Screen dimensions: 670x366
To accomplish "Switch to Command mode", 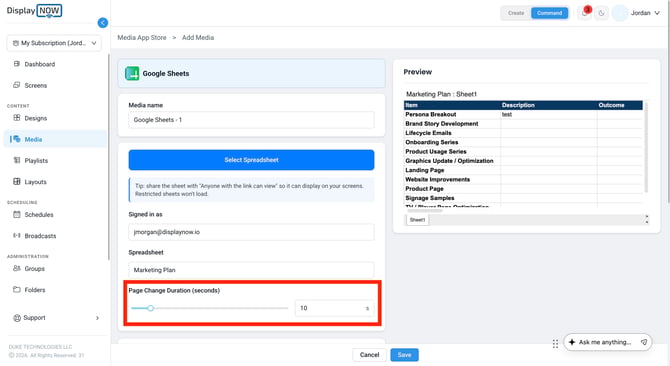I will pos(550,13).
